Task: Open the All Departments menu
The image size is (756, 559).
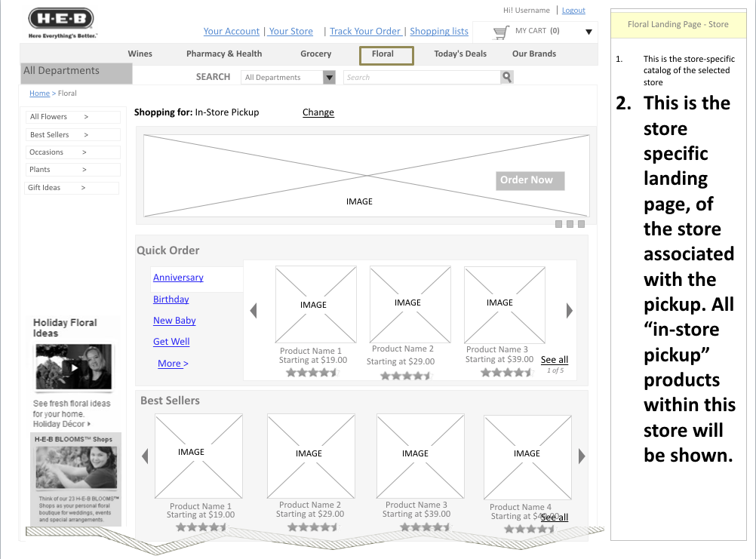Action: (x=76, y=72)
